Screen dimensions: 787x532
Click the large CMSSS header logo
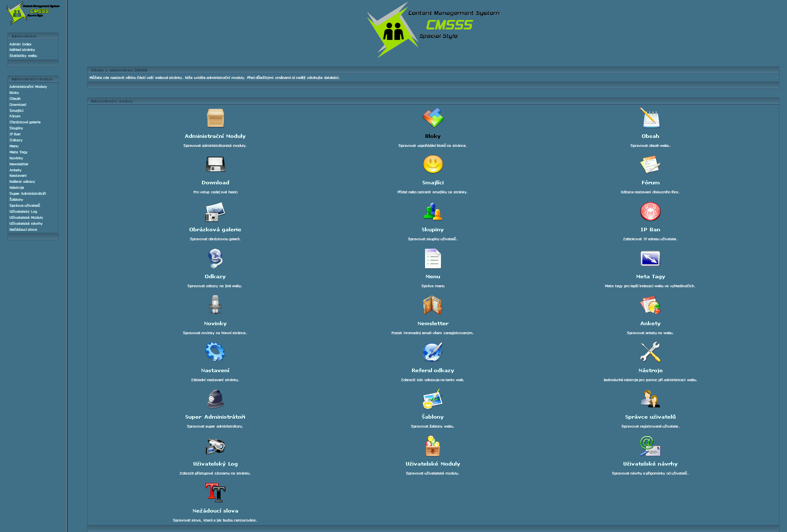point(433,30)
